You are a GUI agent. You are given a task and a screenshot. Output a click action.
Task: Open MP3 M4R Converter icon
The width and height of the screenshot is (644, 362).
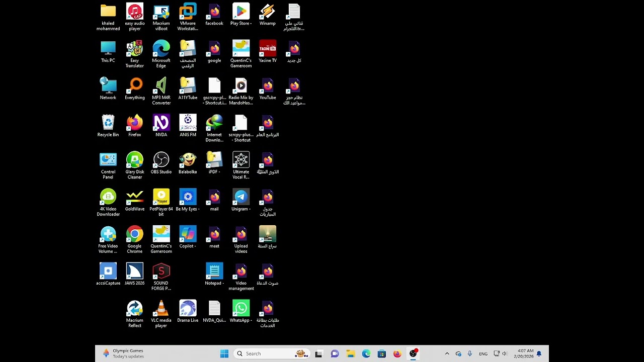(x=161, y=91)
